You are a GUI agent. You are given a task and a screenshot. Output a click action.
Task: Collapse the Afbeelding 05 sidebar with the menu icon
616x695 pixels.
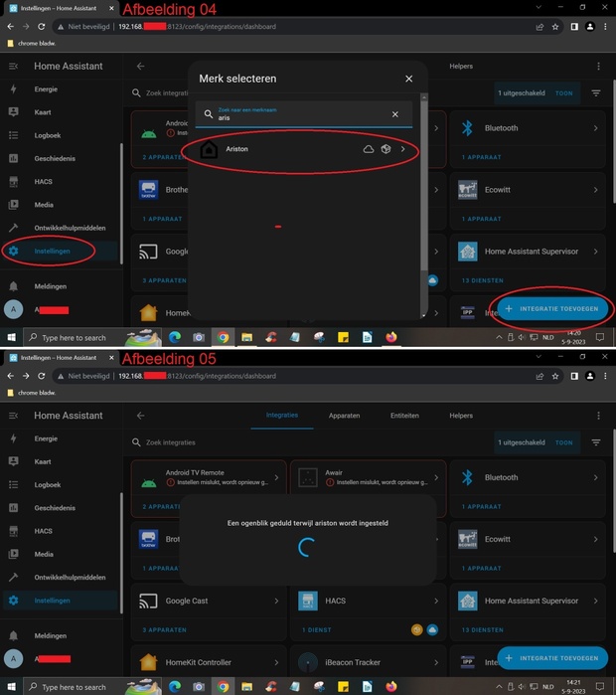pos(13,416)
